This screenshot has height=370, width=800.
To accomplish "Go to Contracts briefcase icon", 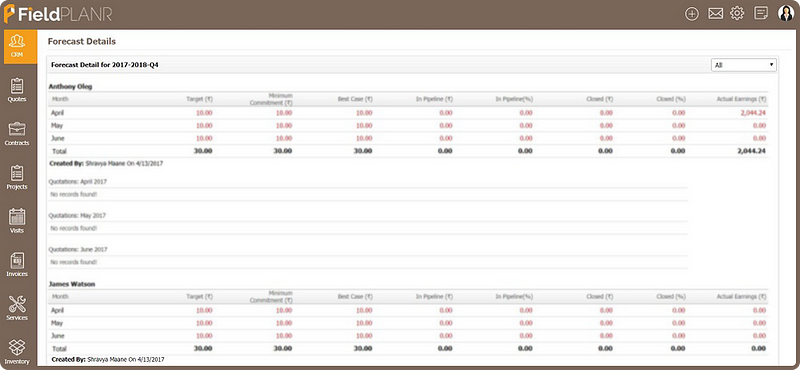I will click(x=17, y=134).
